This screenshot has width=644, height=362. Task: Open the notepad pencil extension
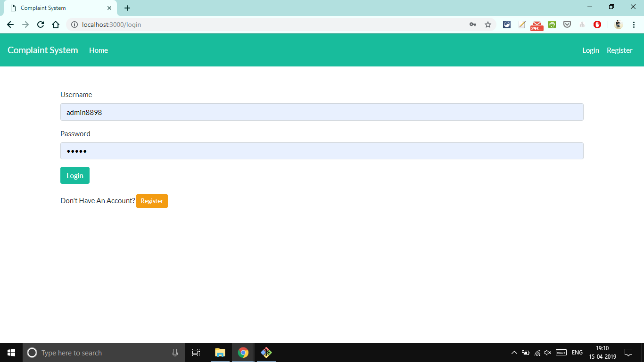click(522, 25)
